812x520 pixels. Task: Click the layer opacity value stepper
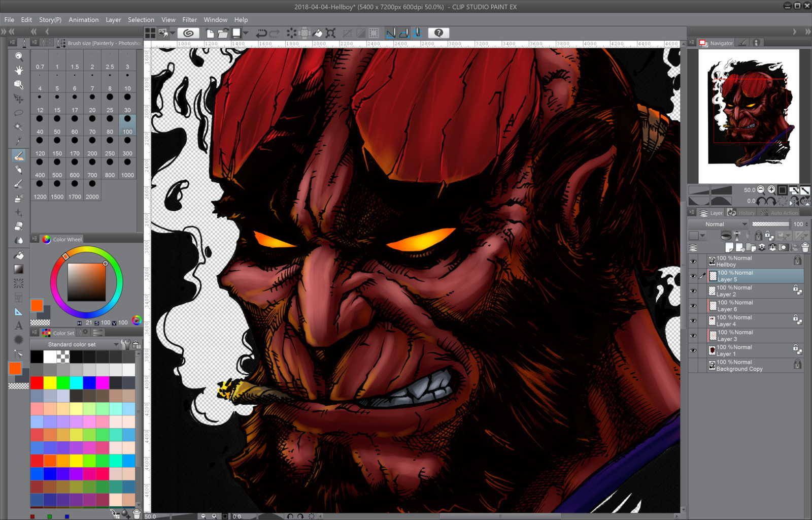tap(807, 224)
